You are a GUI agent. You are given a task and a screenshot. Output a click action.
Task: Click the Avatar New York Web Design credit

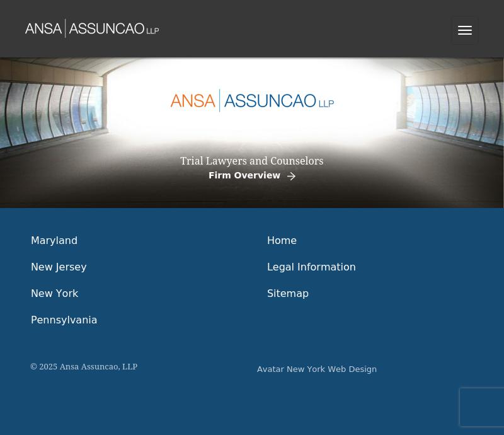click(x=317, y=369)
